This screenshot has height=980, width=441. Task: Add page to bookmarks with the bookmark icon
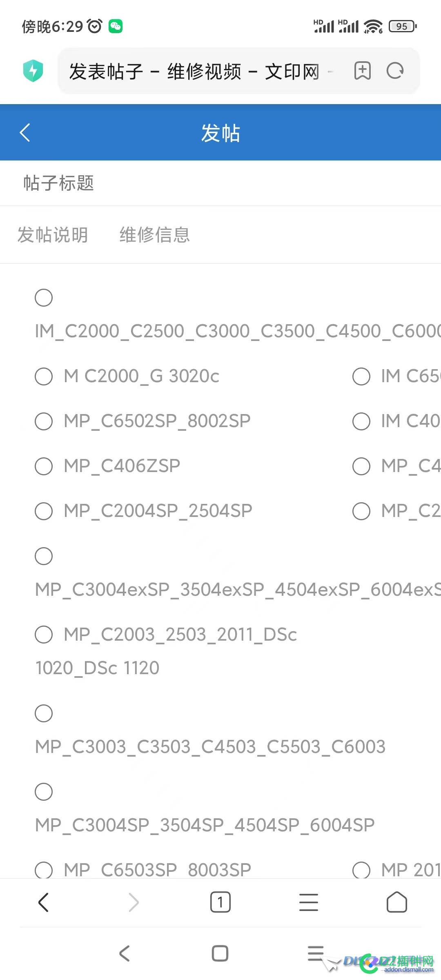(x=362, y=71)
